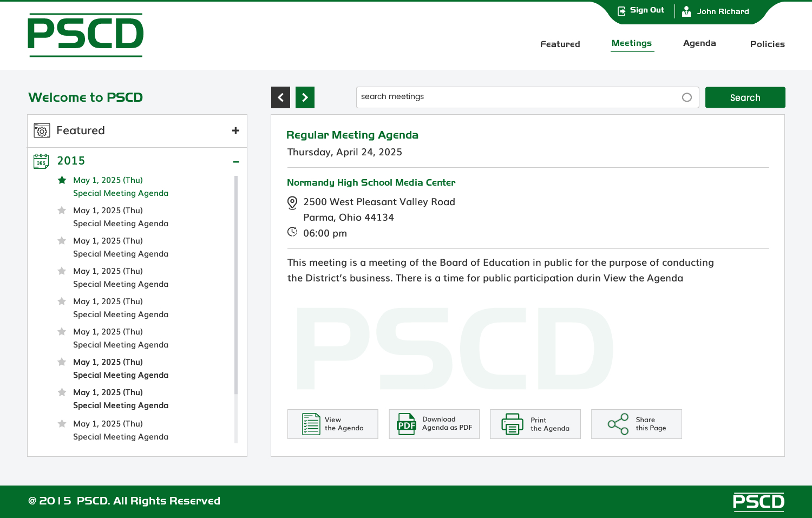Click the Print the Agenda printer icon
The height and width of the screenshot is (518, 812).
[512, 424]
